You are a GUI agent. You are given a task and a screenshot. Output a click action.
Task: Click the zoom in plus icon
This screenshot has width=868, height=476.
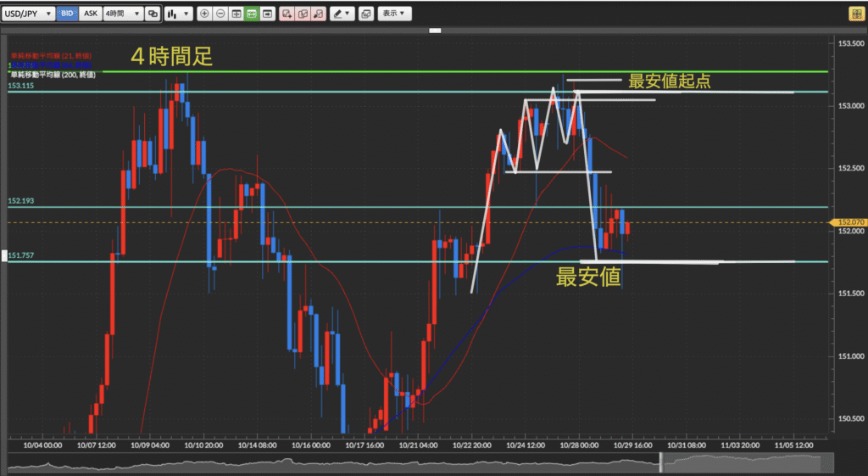(x=204, y=14)
